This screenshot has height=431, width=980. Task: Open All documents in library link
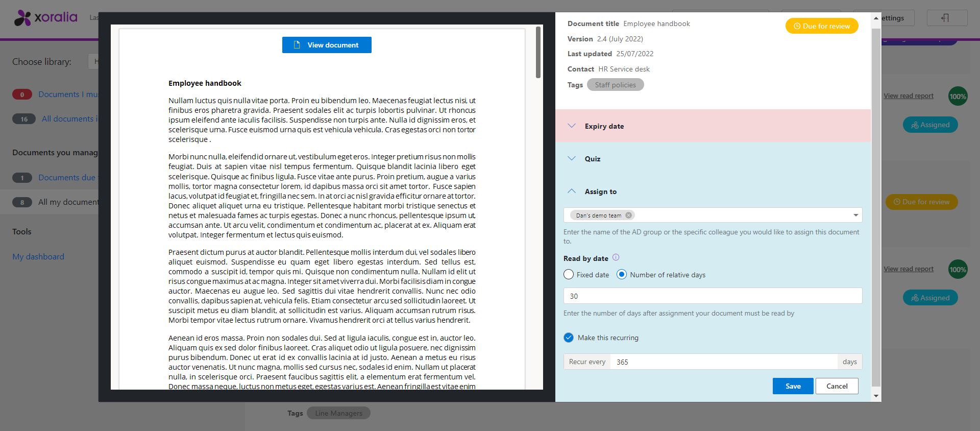click(70, 118)
